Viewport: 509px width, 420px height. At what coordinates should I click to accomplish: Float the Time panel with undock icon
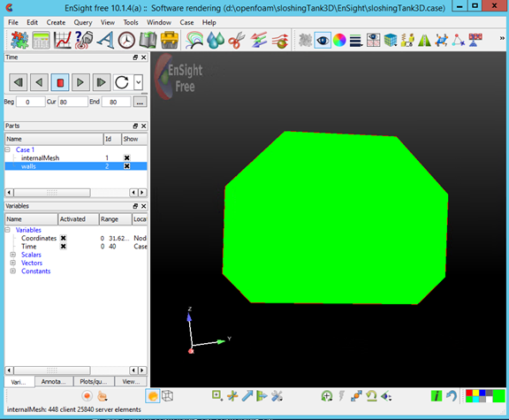click(135, 57)
